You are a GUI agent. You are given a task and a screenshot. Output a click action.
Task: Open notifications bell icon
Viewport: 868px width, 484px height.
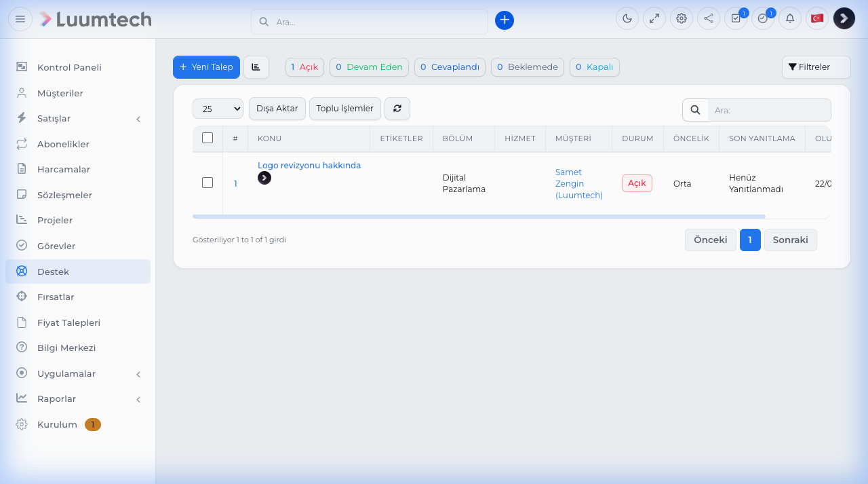(x=790, y=18)
